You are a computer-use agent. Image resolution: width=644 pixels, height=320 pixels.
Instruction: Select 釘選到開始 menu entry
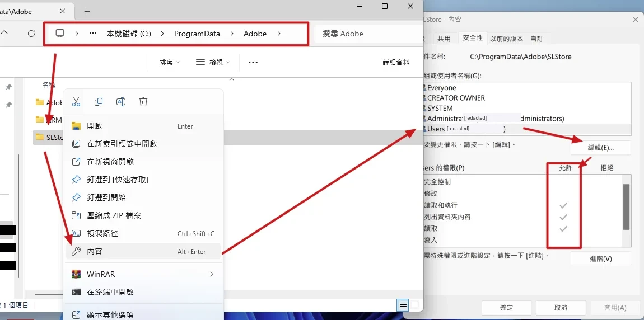click(x=143, y=197)
